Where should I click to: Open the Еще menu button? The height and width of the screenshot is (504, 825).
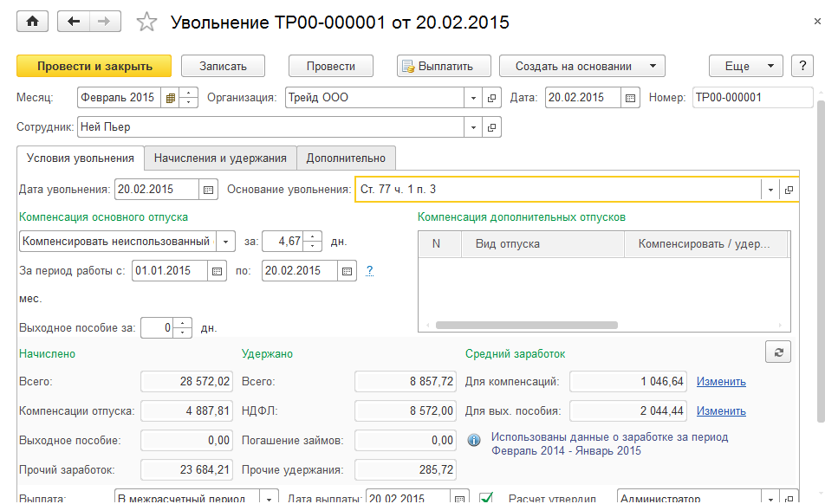point(745,66)
